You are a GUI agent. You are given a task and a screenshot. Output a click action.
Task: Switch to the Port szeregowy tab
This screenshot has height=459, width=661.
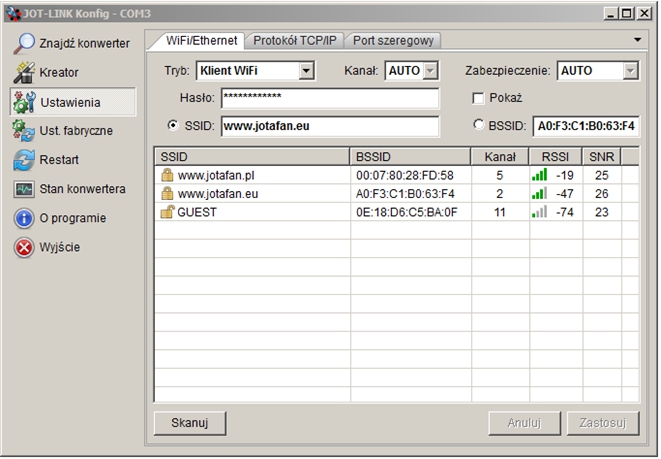click(394, 41)
